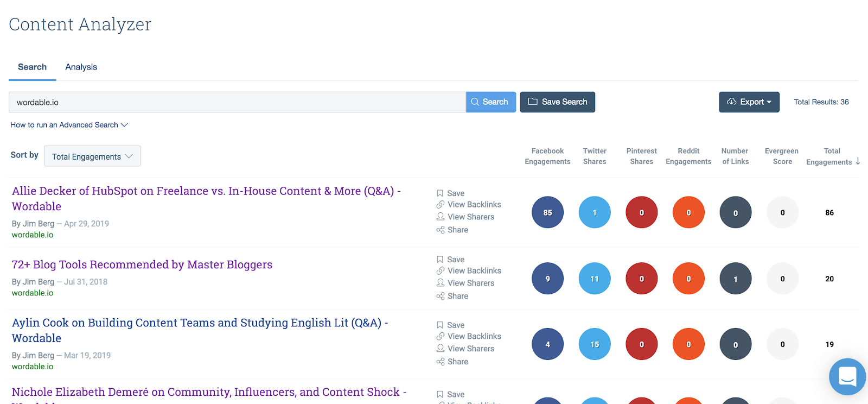Click Evergreen Score circle in Aylin Cook row

click(x=782, y=344)
